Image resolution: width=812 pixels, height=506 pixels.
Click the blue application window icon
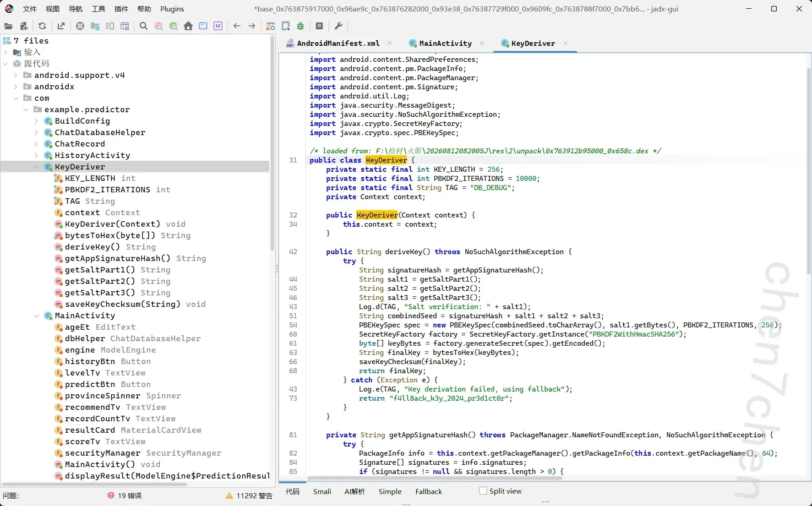coord(203,26)
